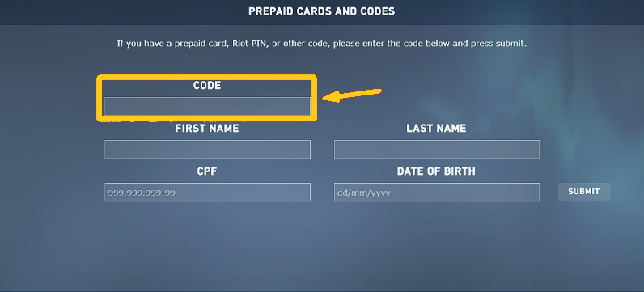Screen dimensions: 644x292
Task: Click the CPF label
Action: 207,171
